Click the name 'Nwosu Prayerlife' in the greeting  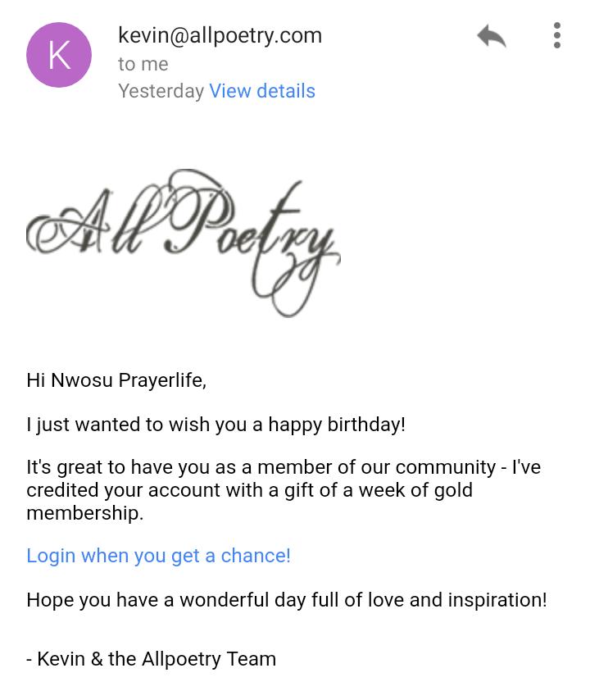click(x=128, y=380)
